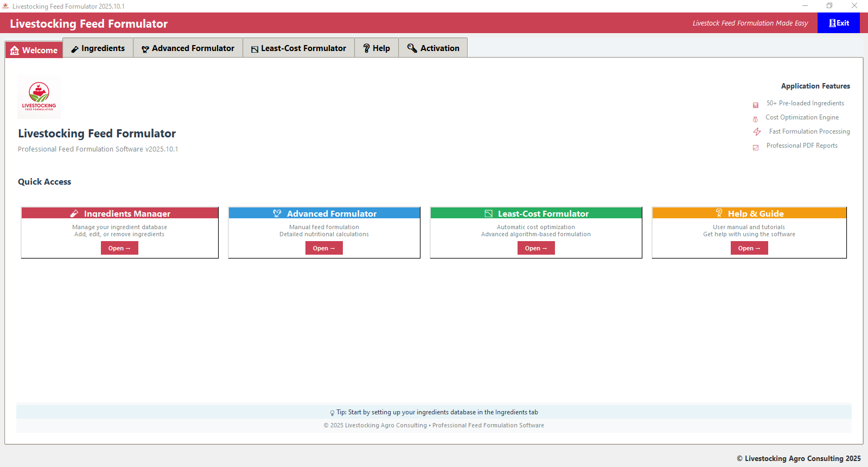Launch Least-Cost Formulator using its Open button
This screenshot has height=467, width=868.
(536, 248)
